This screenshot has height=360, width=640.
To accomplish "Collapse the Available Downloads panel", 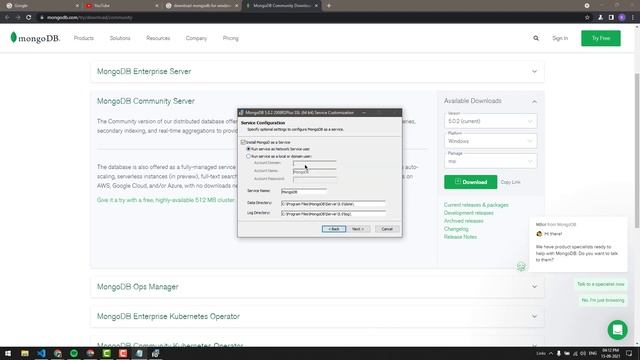I will point(534,101).
